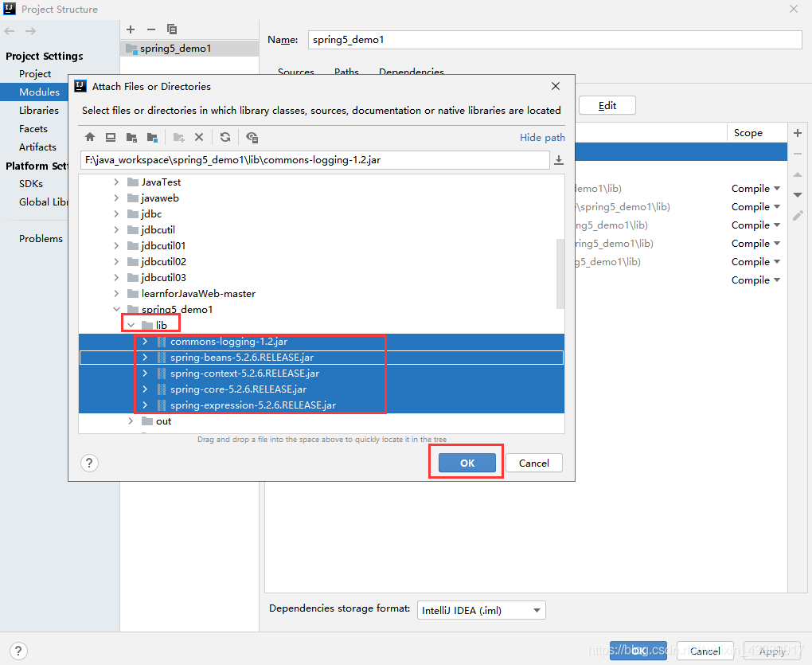Click the module Name field
The image size is (812, 665).
[555, 40]
